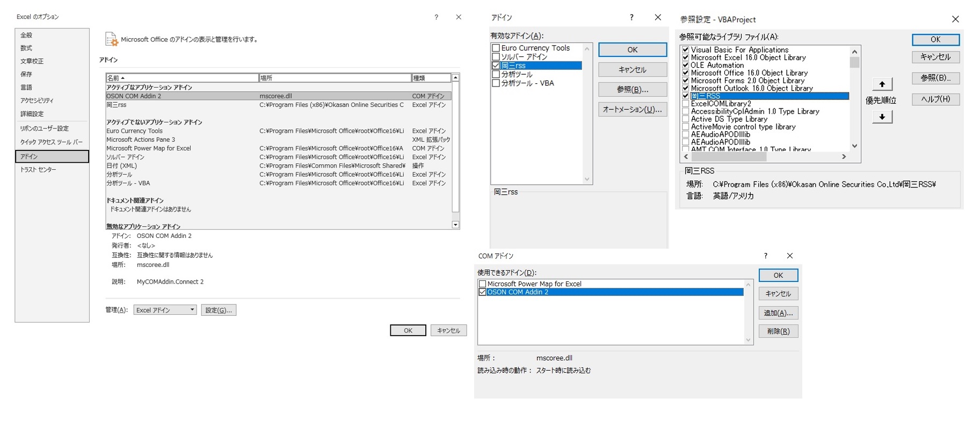Open トラスト センター in sidebar
The height and width of the screenshot is (427, 980).
click(x=38, y=170)
